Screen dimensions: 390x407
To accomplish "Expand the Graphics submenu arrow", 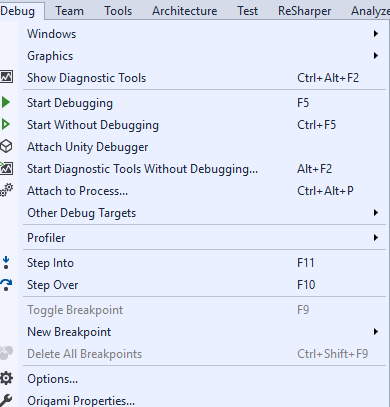I will tap(376, 55).
